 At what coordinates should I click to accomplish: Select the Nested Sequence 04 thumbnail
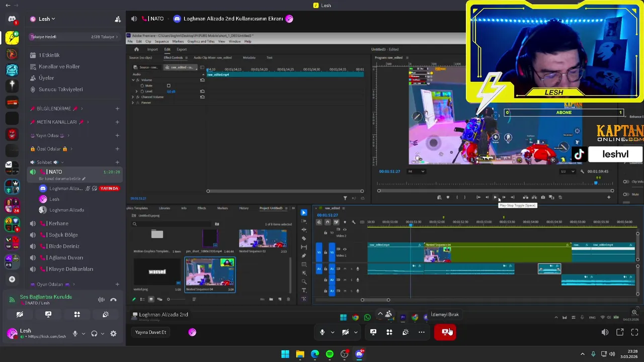[210, 273]
